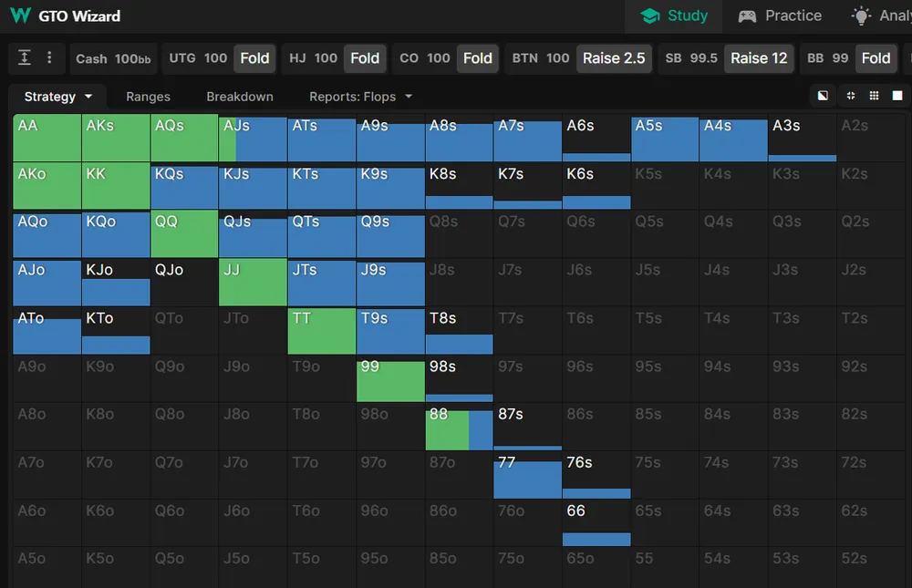This screenshot has height=588, width=912.
Task: Switch to dotted grid view icon
Action: click(x=874, y=96)
